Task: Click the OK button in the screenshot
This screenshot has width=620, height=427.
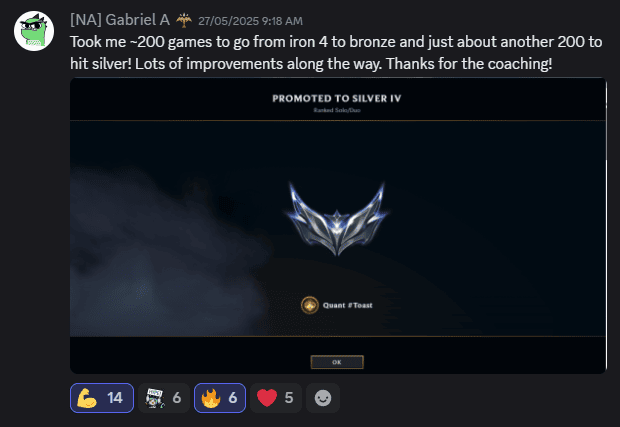Action: pyautogui.click(x=337, y=362)
